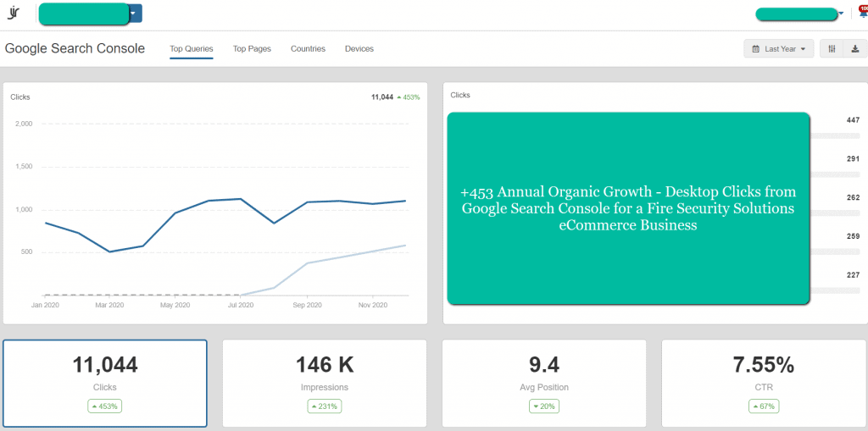Click the Google Search Console heading
Screen dimensions: 868x431
[x=75, y=48]
